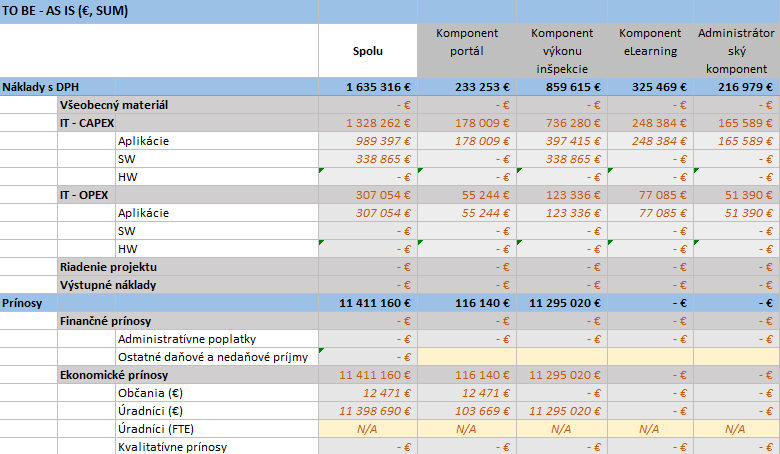Click the 'Administrátorský komponent' header

736,51
